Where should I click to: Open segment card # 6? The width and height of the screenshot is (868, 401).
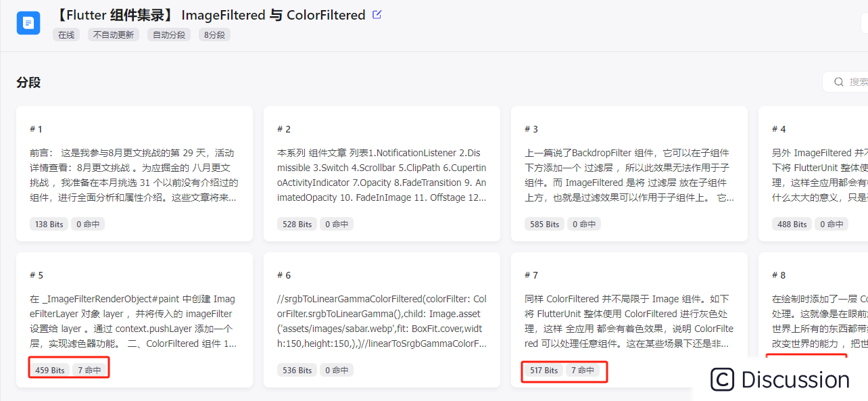coord(382,320)
